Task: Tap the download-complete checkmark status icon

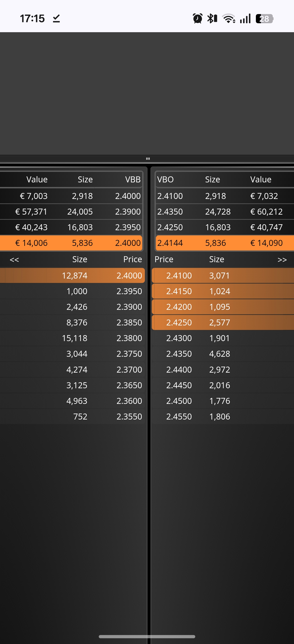Action: (57, 18)
